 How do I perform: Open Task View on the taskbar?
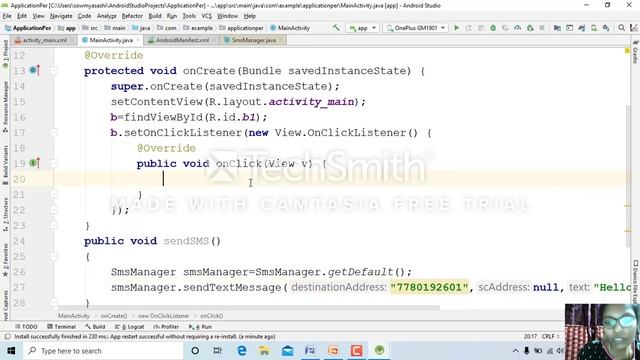tap(218, 350)
